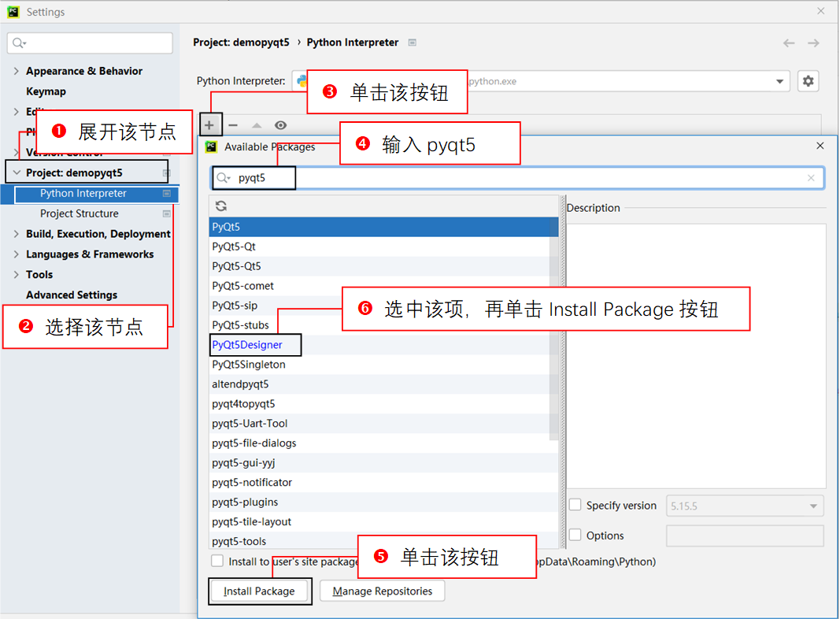The width and height of the screenshot is (840, 619).
Task: Open the interpreter gear settings menu
Action: point(808,81)
